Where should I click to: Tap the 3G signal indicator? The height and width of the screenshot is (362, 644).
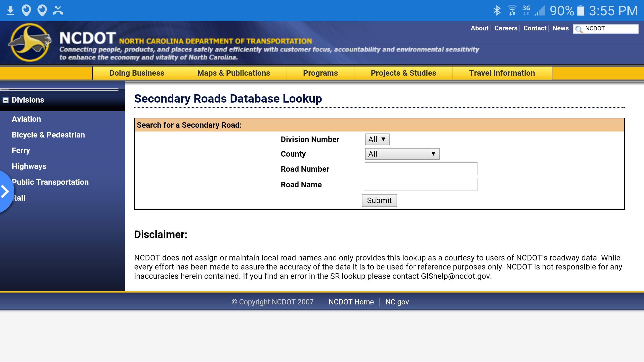526,11
